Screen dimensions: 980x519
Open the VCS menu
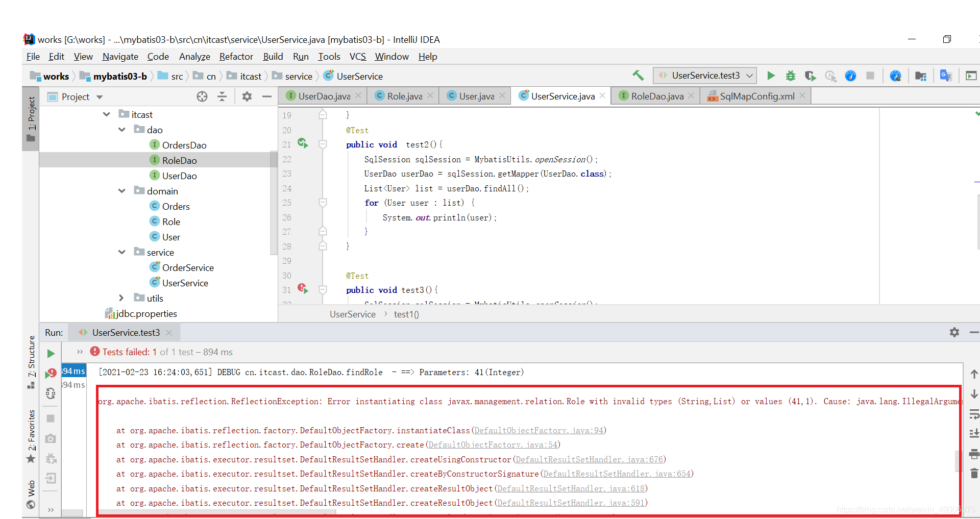point(357,57)
